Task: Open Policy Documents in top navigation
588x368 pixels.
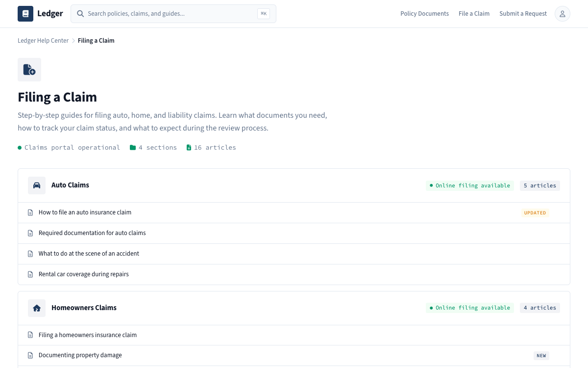Action: pos(424,14)
